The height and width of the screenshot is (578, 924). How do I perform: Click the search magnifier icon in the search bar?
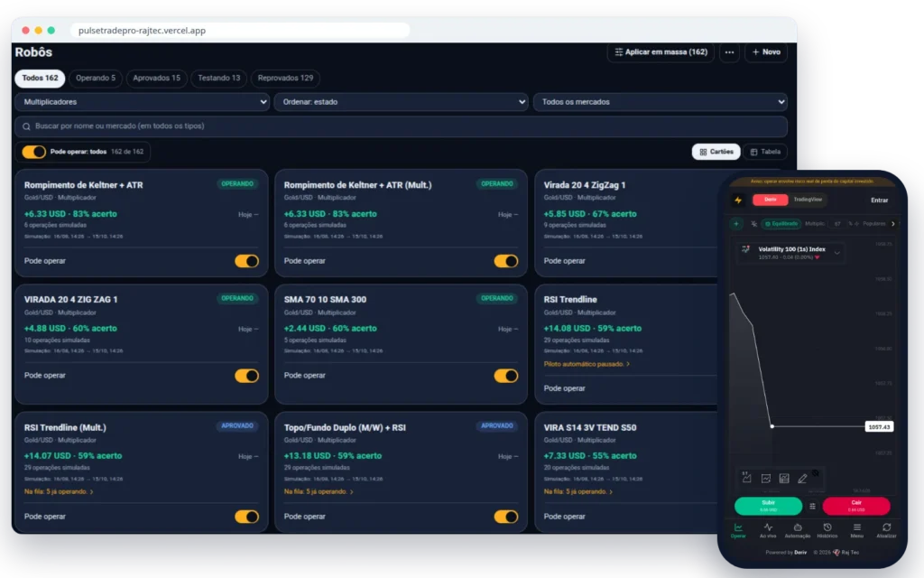(x=26, y=126)
